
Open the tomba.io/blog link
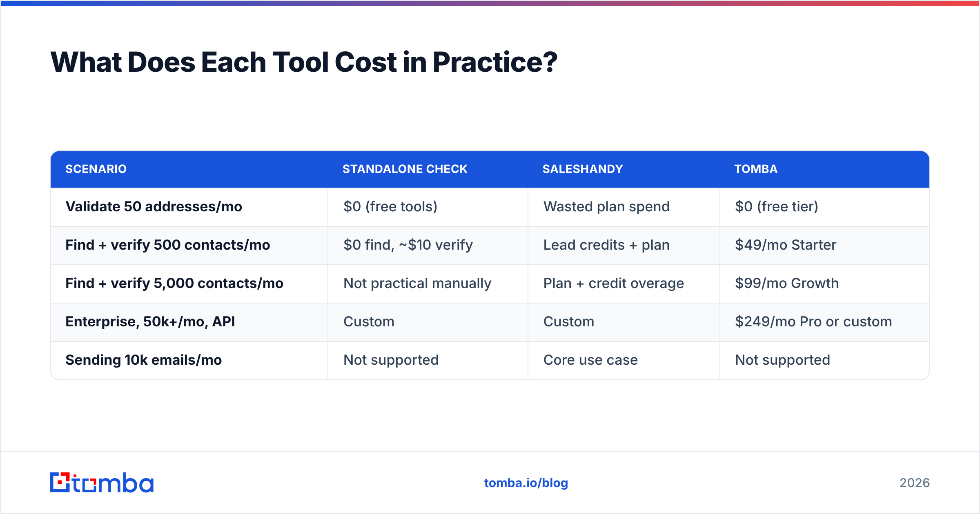point(526,483)
